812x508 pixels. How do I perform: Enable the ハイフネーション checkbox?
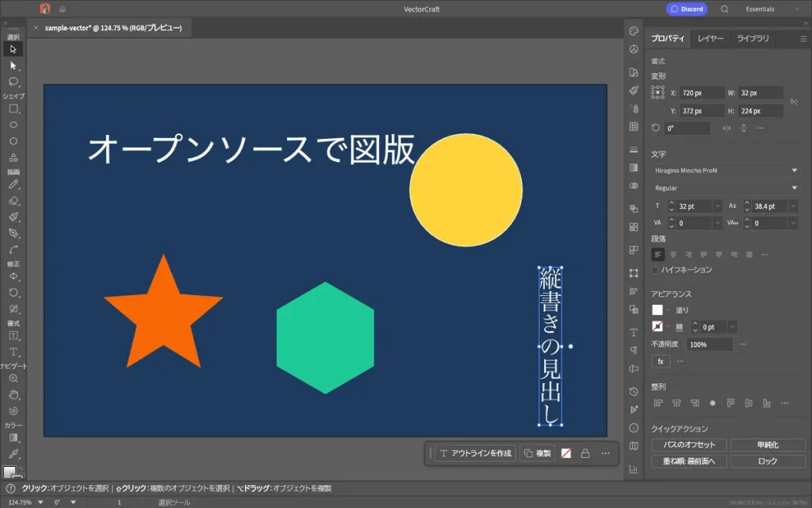coord(655,270)
